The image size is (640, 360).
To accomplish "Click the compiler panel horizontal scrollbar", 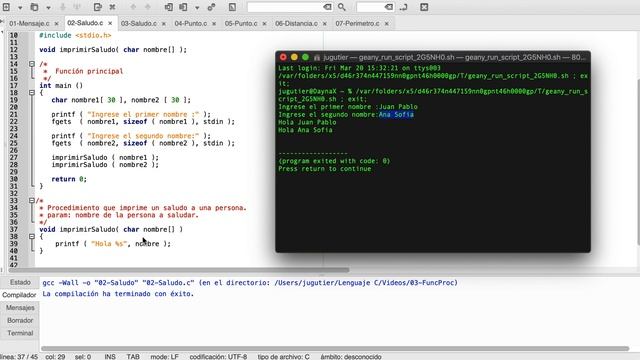I will coord(335,349).
